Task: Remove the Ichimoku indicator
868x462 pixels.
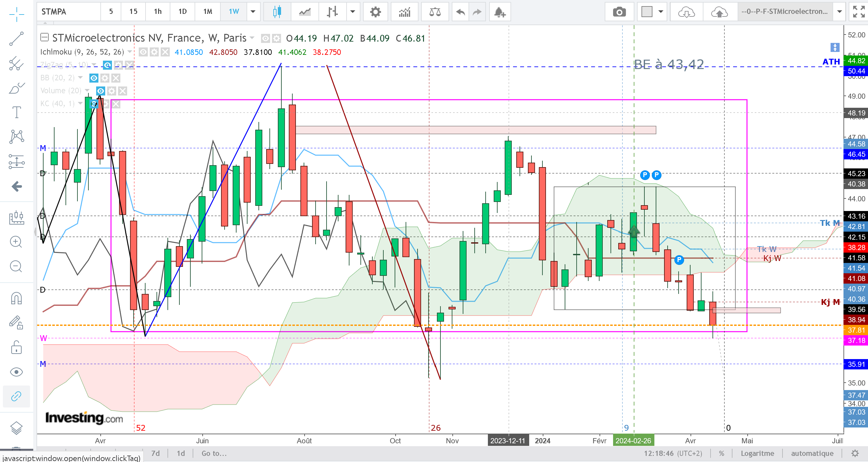Action: coord(165,52)
